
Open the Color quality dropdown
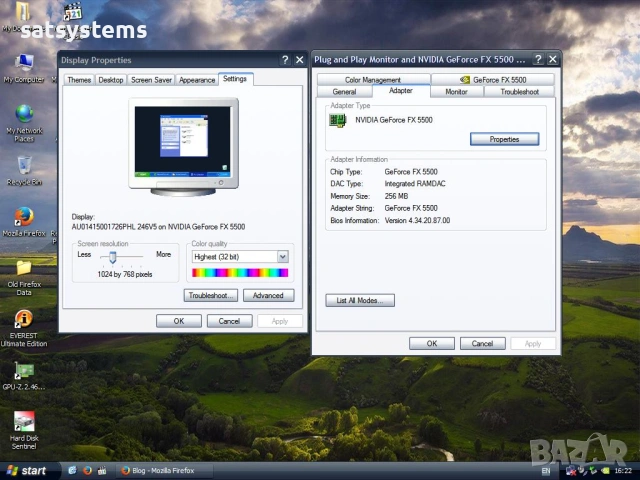(282, 257)
